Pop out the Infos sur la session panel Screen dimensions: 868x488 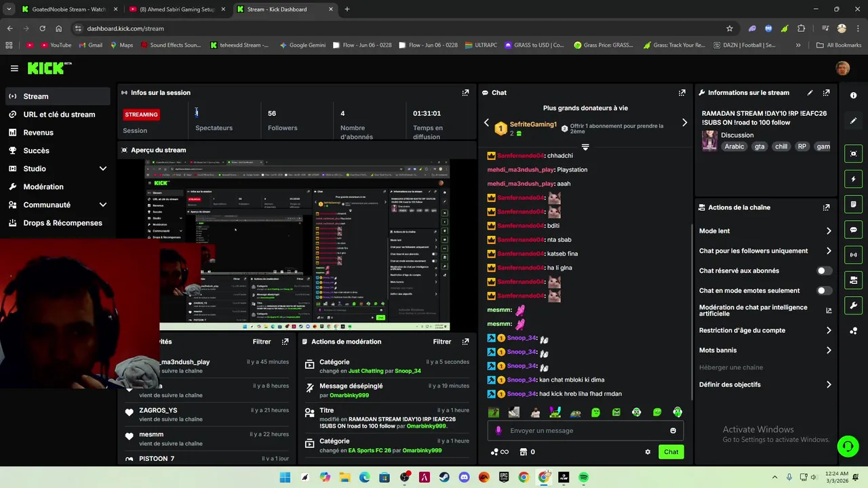point(465,93)
